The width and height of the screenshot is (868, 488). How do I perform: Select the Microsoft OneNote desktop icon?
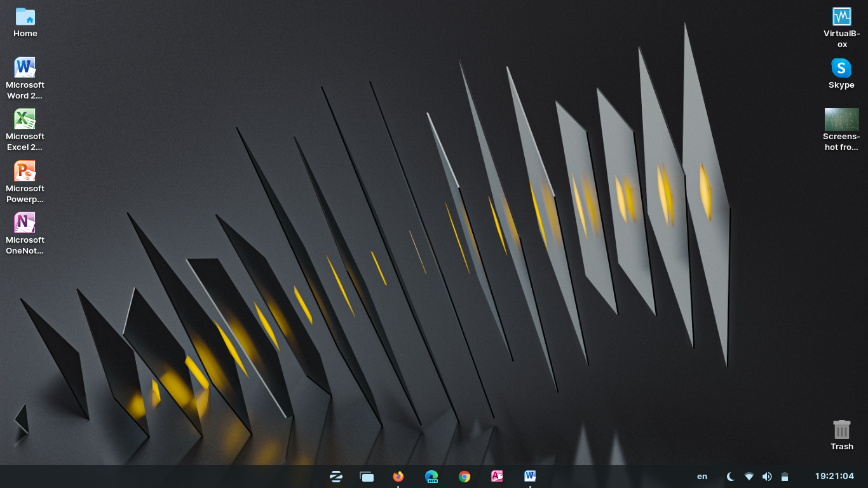(x=25, y=223)
